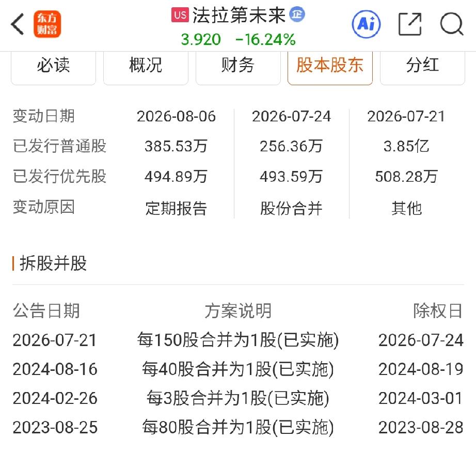Tap the 变动日期 row label
This screenshot has width=476, height=453.
coord(44,116)
